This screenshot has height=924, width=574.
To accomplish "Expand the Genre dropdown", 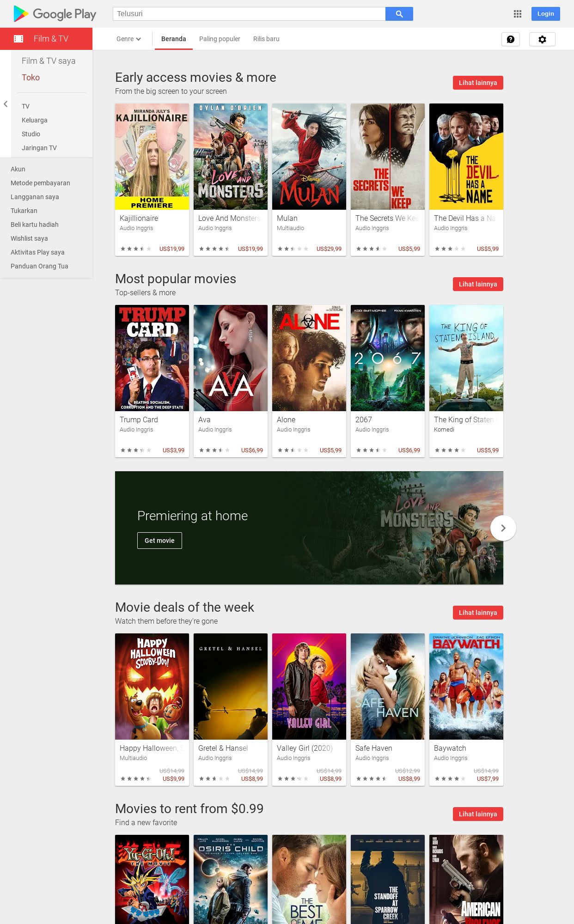I will [128, 39].
